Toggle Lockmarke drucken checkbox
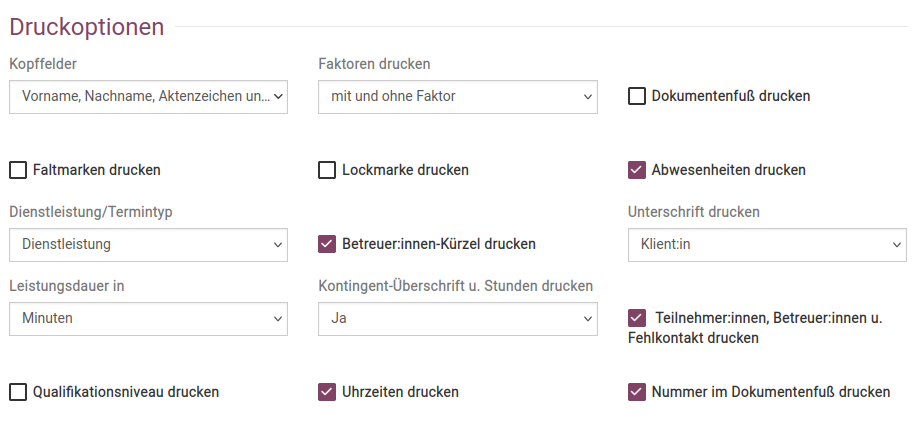The image size is (917, 438). 327,170
